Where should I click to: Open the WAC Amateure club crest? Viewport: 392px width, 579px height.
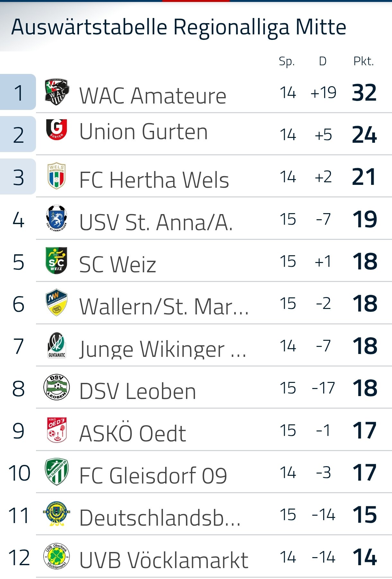click(57, 92)
